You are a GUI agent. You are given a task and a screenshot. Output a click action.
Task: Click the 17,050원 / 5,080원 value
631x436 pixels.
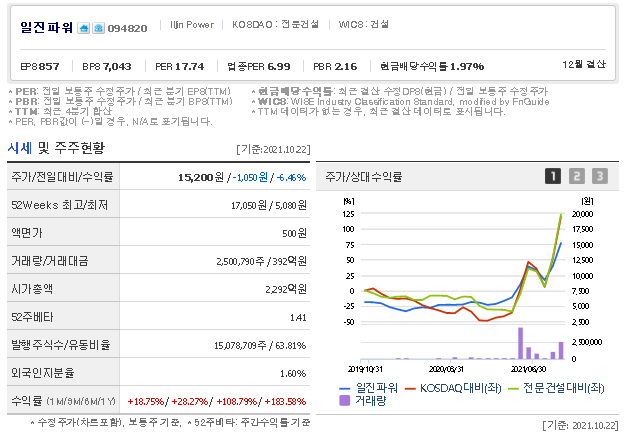coord(268,205)
